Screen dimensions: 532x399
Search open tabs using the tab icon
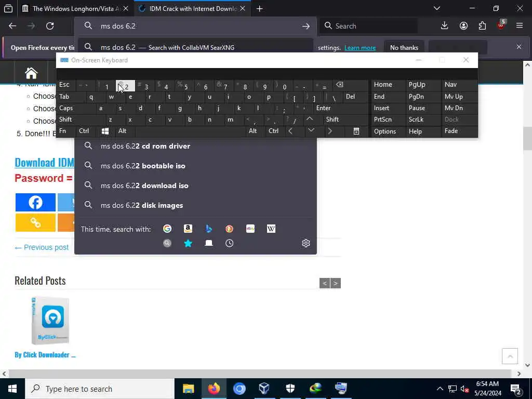(209, 243)
